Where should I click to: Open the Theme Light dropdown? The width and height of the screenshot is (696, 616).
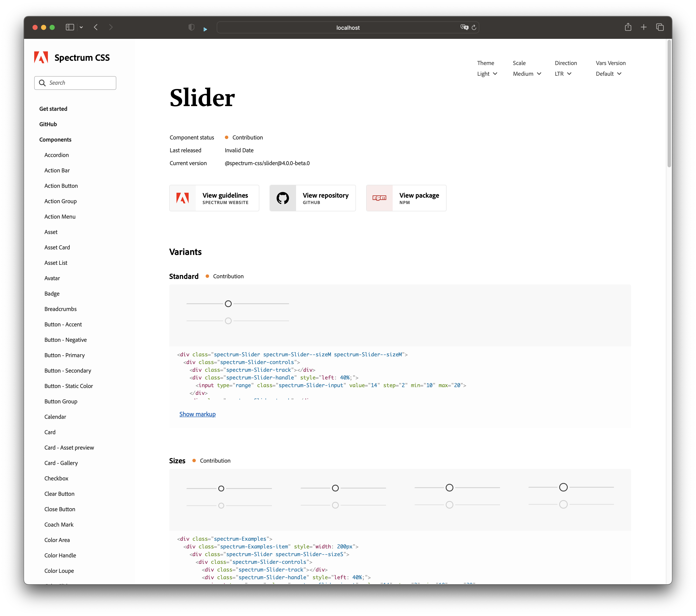pyautogui.click(x=487, y=74)
